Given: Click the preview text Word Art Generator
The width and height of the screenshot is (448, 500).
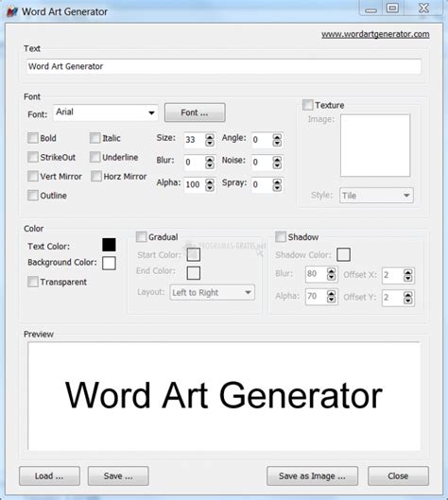Looking at the screenshot, I should pos(224,395).
